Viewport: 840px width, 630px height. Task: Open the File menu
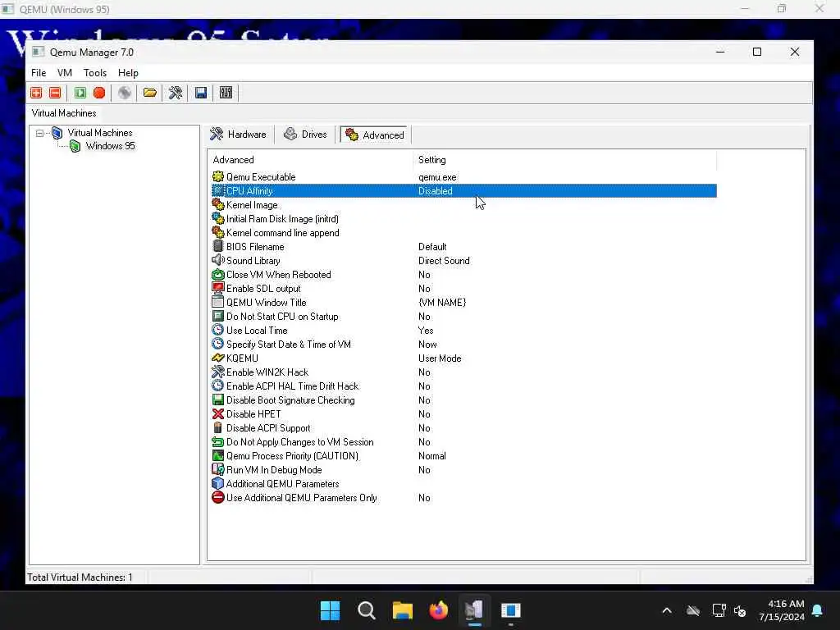click(x=39, y=73)
